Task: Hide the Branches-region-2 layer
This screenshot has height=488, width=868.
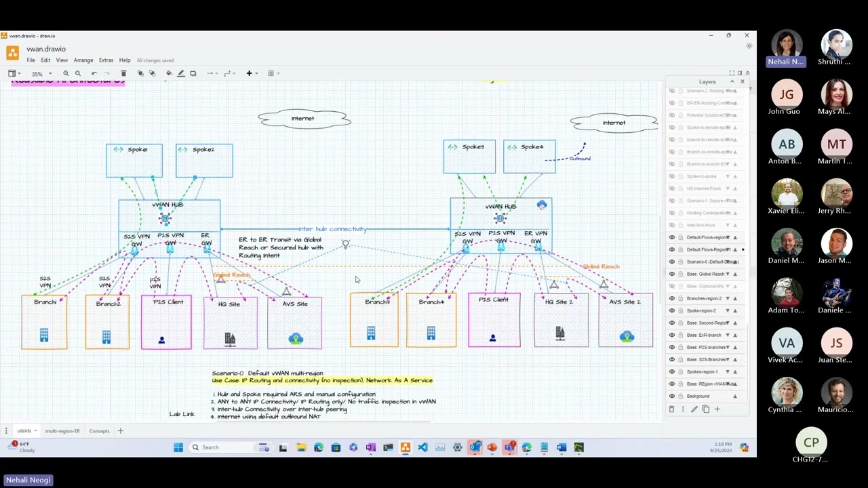Action: (x=672, y=298)
